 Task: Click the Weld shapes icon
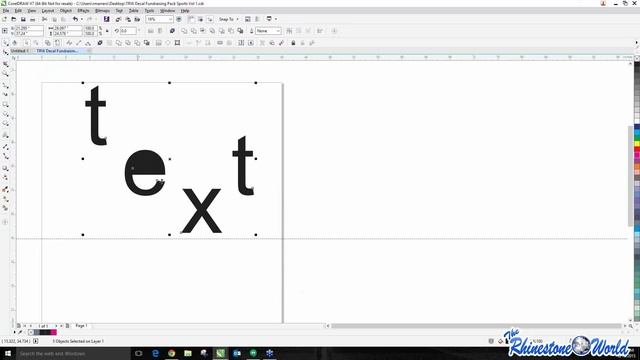point(184,31)
